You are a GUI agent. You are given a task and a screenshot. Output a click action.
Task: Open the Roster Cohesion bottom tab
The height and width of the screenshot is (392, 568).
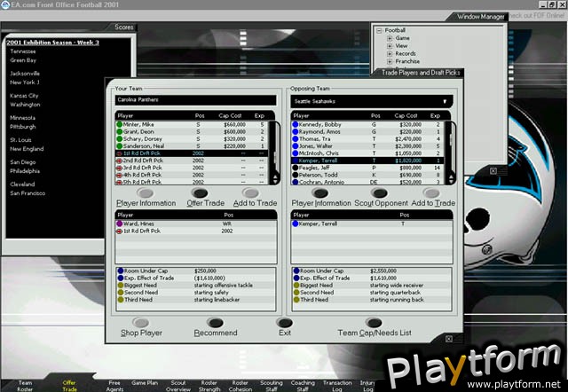click(241, 386)
